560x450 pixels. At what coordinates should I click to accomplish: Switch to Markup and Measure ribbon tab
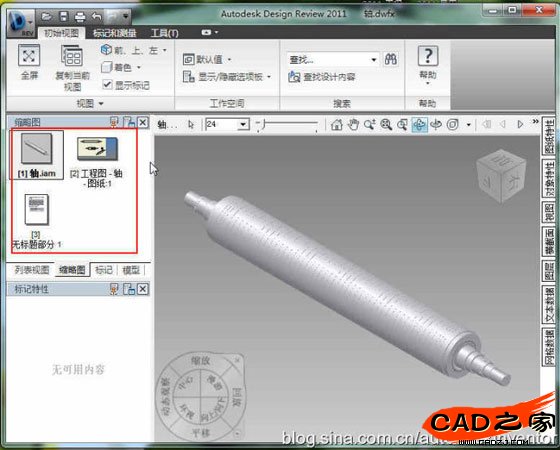(114, 33)
